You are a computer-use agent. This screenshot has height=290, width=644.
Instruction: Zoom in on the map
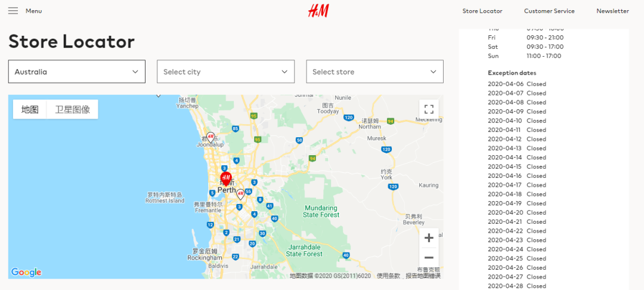(429, 238)
